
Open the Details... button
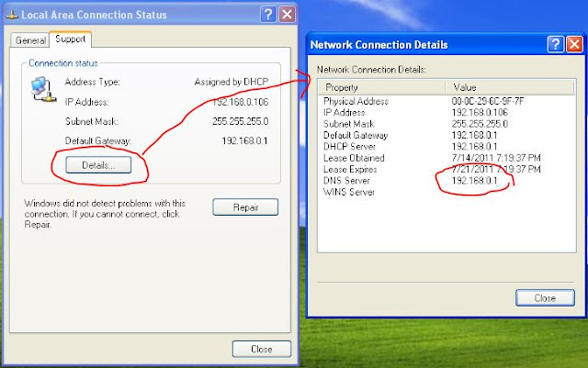click(x=98, y=165)
